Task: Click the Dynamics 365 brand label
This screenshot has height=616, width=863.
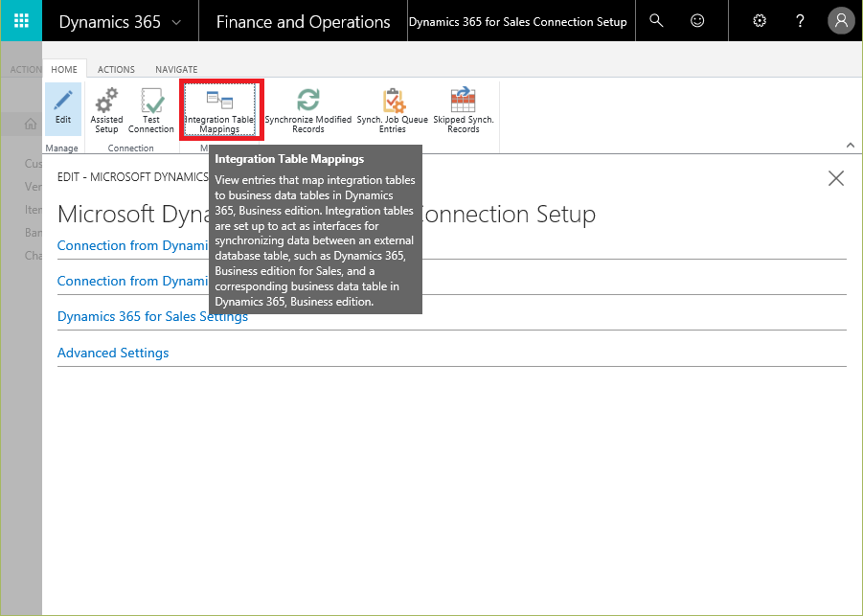Action: [110, 22]
